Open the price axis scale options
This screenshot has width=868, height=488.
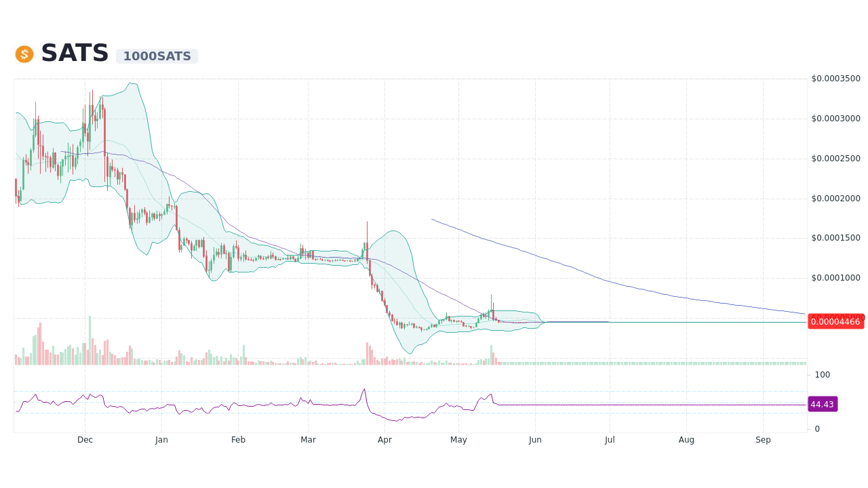click(835, 203)
